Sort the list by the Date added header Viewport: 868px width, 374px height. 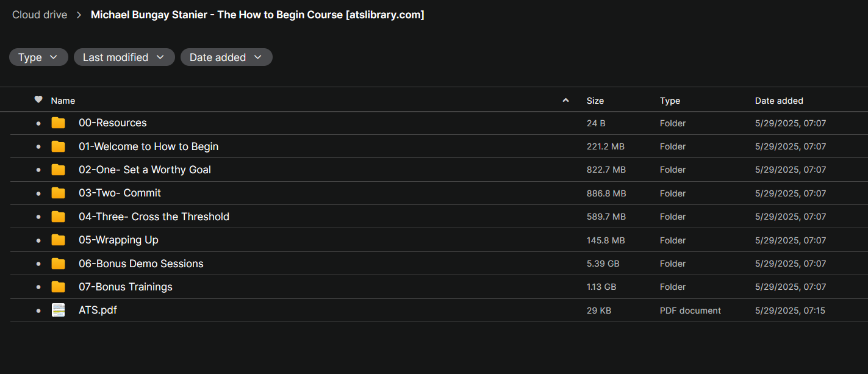[779, 101]
